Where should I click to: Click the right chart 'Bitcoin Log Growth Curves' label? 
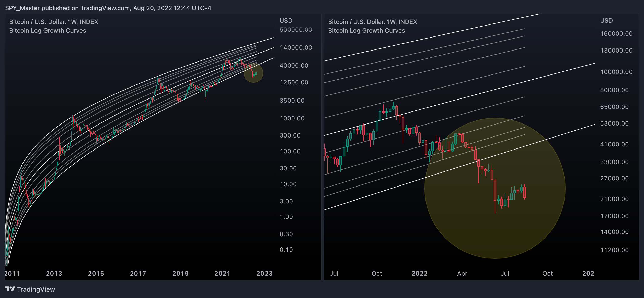(x=366, y=31)
